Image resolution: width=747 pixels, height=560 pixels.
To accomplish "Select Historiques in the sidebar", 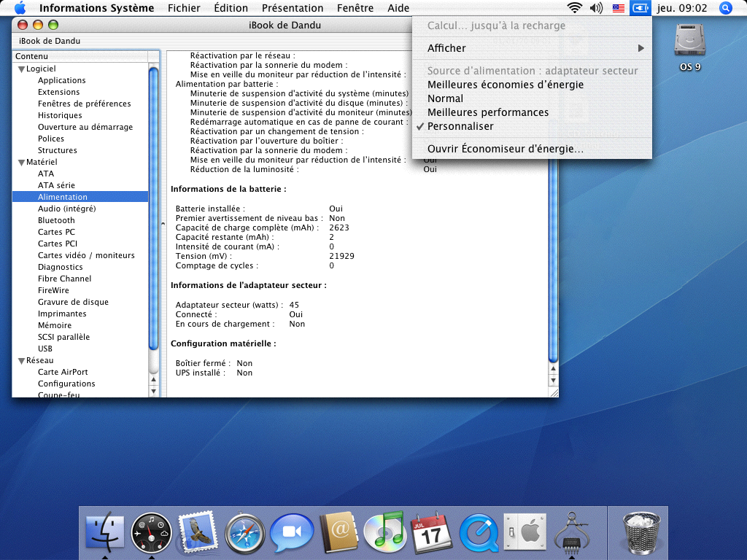I will (60, 115).
